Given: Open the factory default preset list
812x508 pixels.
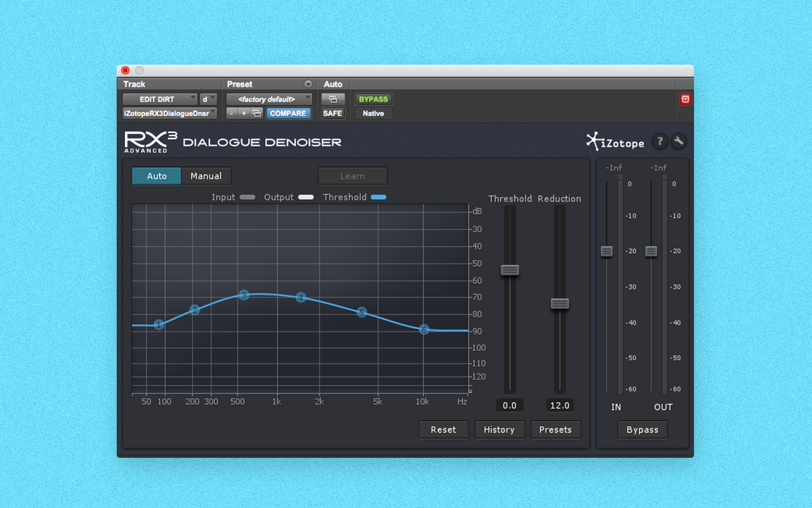Looking at the screenshot, I should tap(269, 99).
